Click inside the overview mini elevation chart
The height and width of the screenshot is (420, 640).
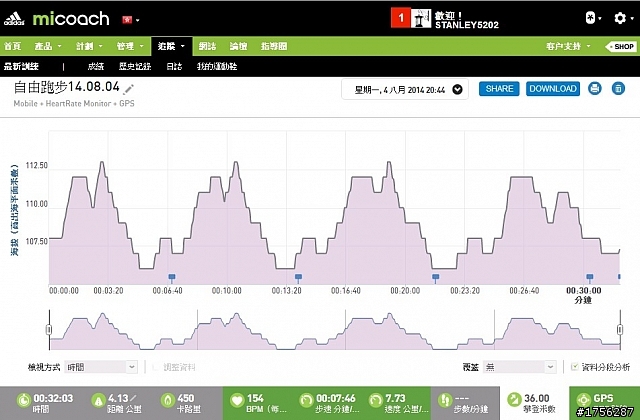[x=335, y=330]
